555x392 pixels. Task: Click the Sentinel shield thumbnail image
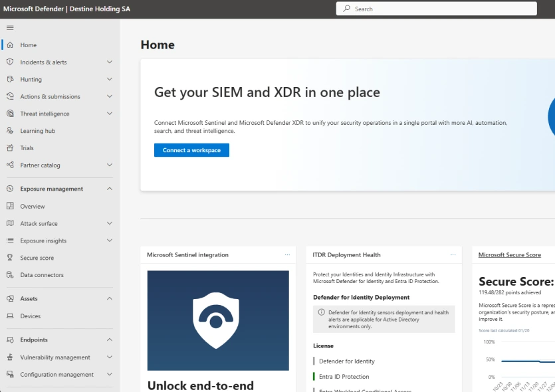tap(218, 320)
